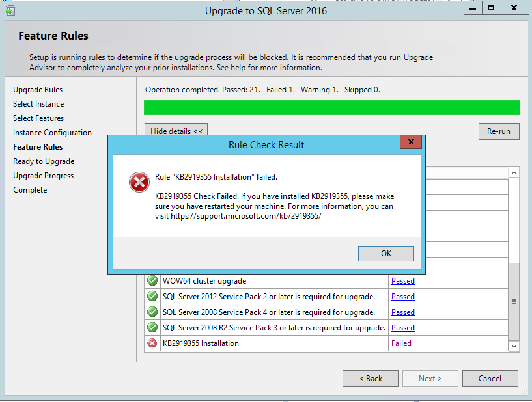The image size is (532, 402).
Task: Open the Failed link for KB2919355 Installation
Action: pos(402,343)
